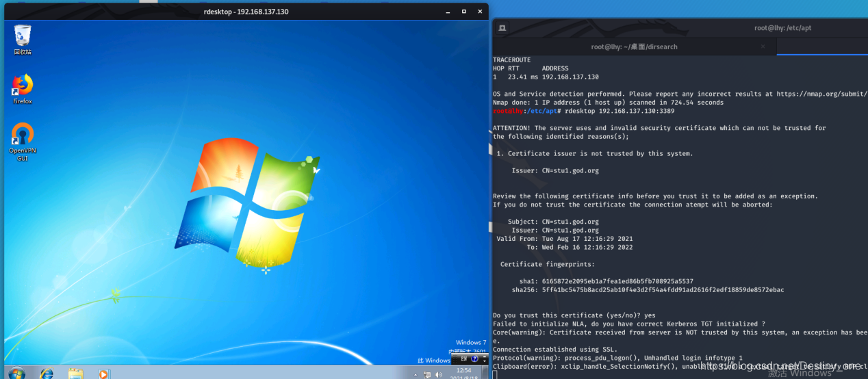This screenshot has width=868, height=379.
Task: Click 'Do you trust this certificate' prompt line
Action: point(574,315)
